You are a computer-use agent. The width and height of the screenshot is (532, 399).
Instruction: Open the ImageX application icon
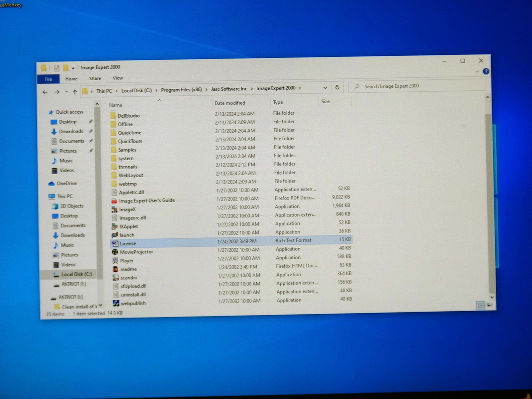[115, 209]
